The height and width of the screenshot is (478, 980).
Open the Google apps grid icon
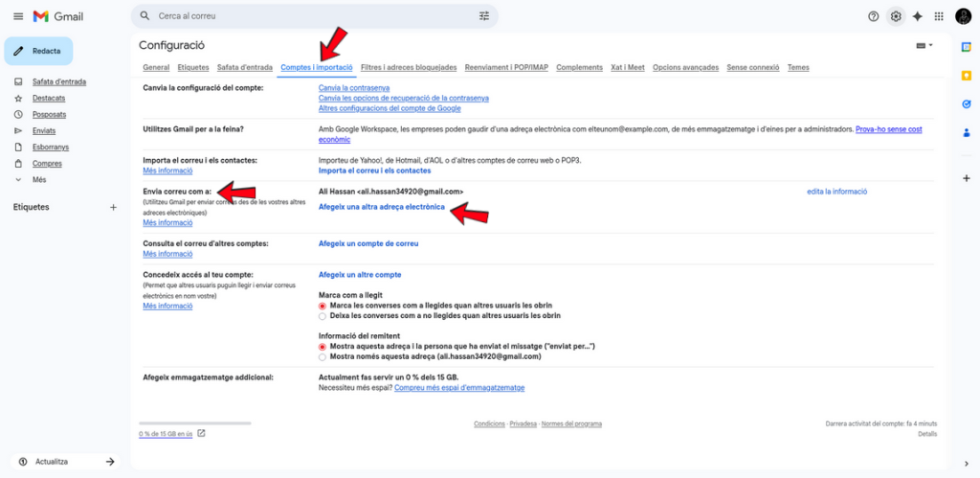pyautogui.click(x=939, y=16)
